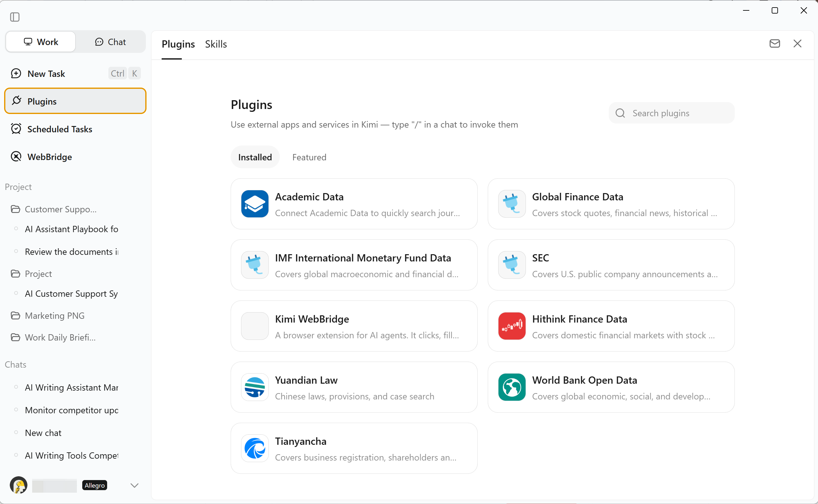
Task: Select the Featured filter tab
Action: [x=309, y=157]
